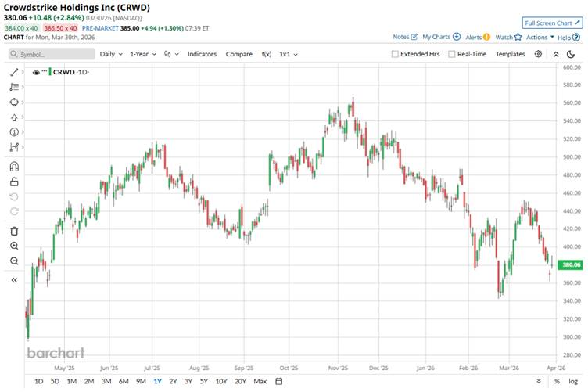The image size is (588, 392).
Task: Select the 5D range tab
Action: 55,381
